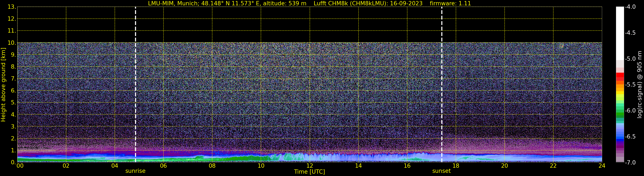Click the time tick label '16'
The width and height of the screenshot is (644, 176).
[407, 166]
